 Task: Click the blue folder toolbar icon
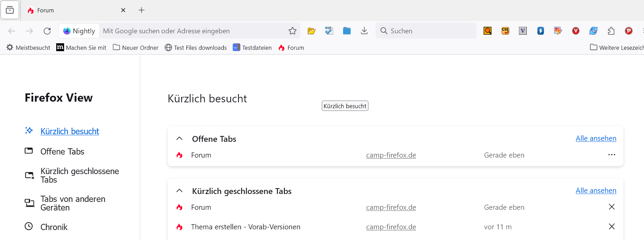click(x=347, y=31)
